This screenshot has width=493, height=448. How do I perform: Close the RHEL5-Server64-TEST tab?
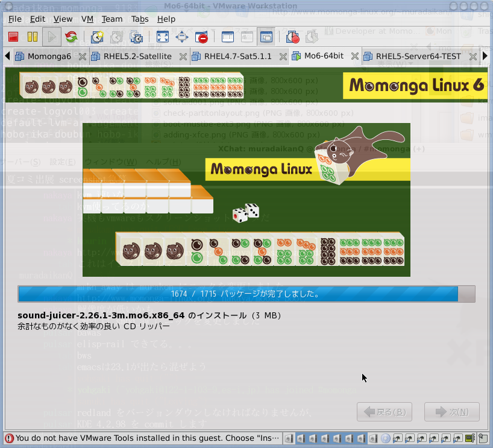click(x=473, y=57)
